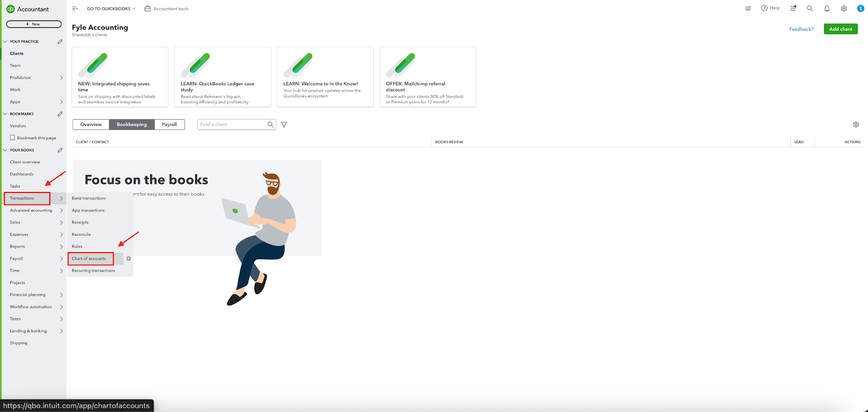
Task: Expand the Sales submenu
Action: pyautogui.click(x=61, y=222)
